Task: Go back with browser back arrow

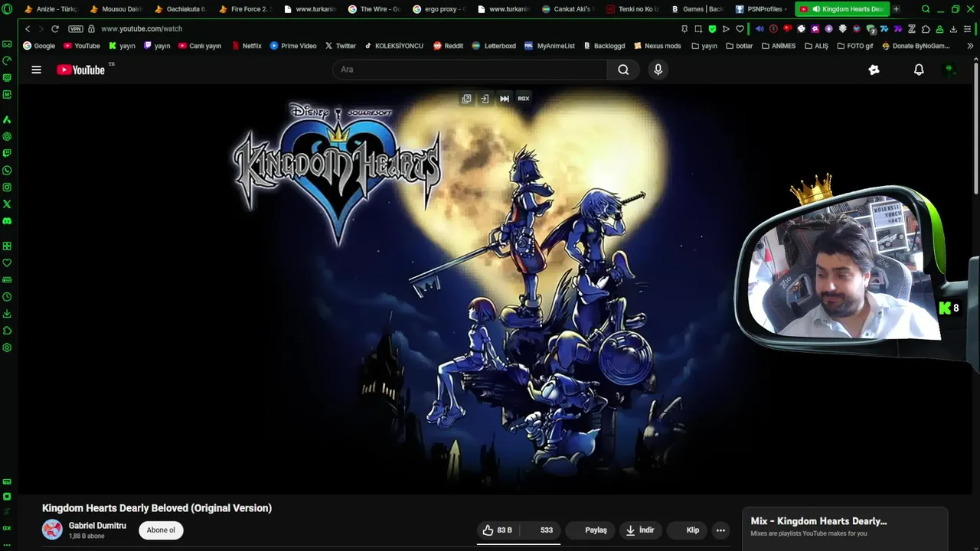Action: tap(28, 28)
